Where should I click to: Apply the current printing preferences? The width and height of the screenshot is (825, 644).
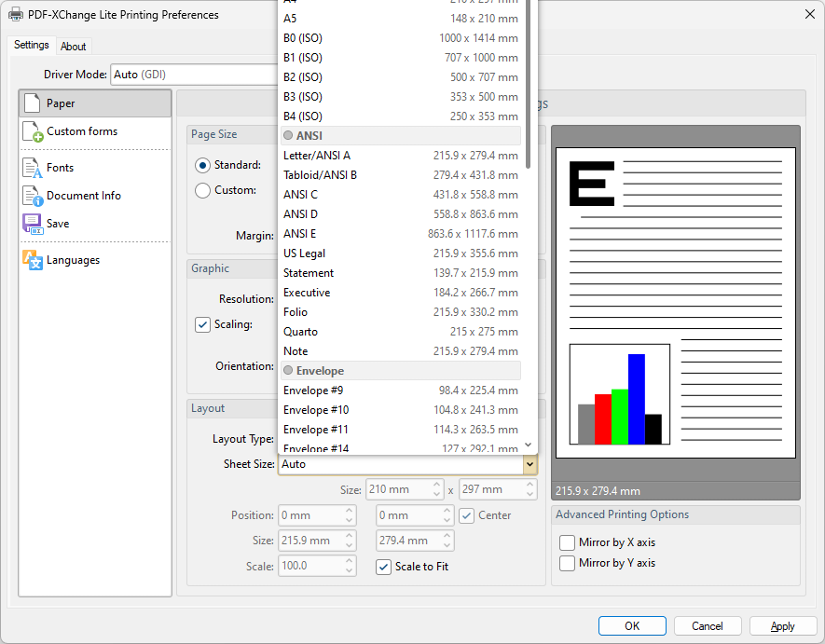(783, 625)
